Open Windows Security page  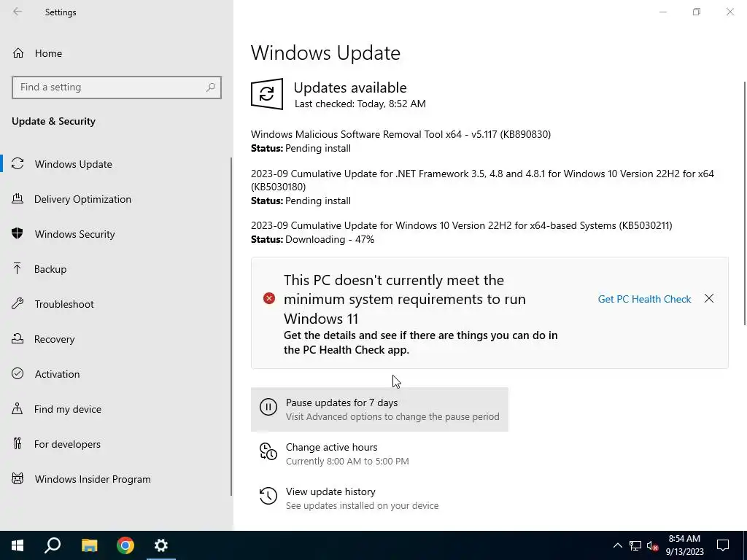coord(75,234)
